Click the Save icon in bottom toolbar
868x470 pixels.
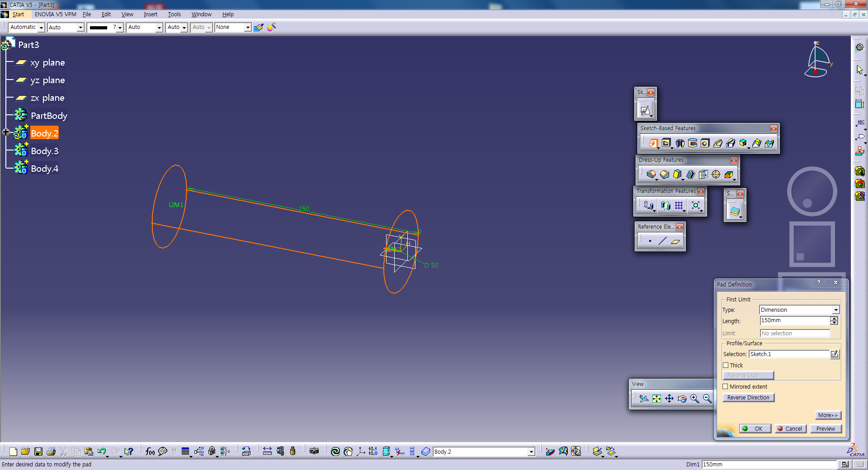pyautogui.click(x=38, y=451)
